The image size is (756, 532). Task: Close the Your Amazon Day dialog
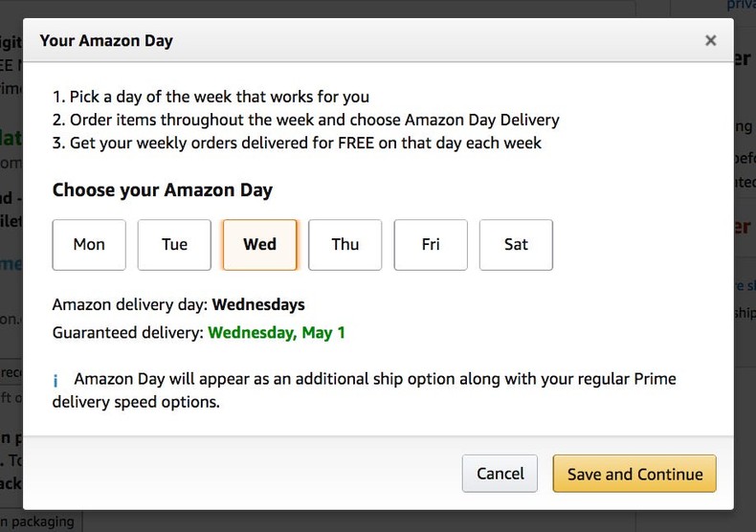[710, 40]
